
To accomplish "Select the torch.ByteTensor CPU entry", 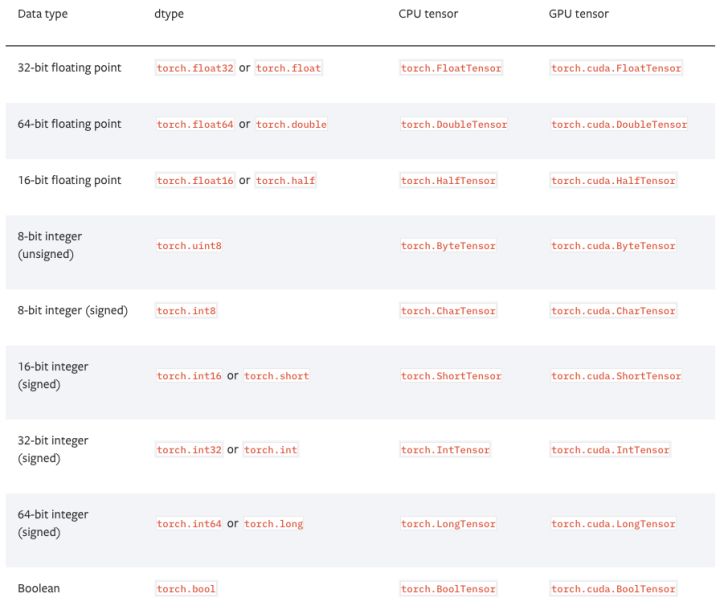I will pyautogui.click(x=448, y=246).
